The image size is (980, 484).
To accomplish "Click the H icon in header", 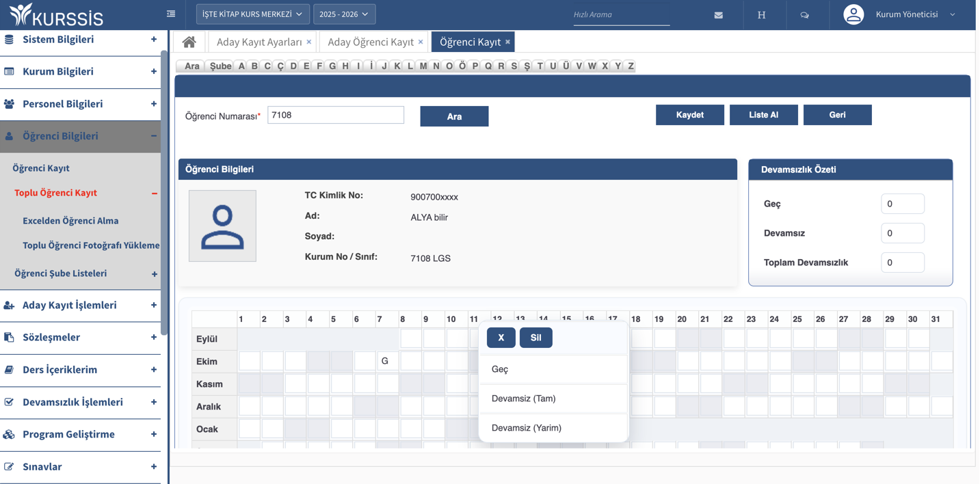I will coord(761,15).
